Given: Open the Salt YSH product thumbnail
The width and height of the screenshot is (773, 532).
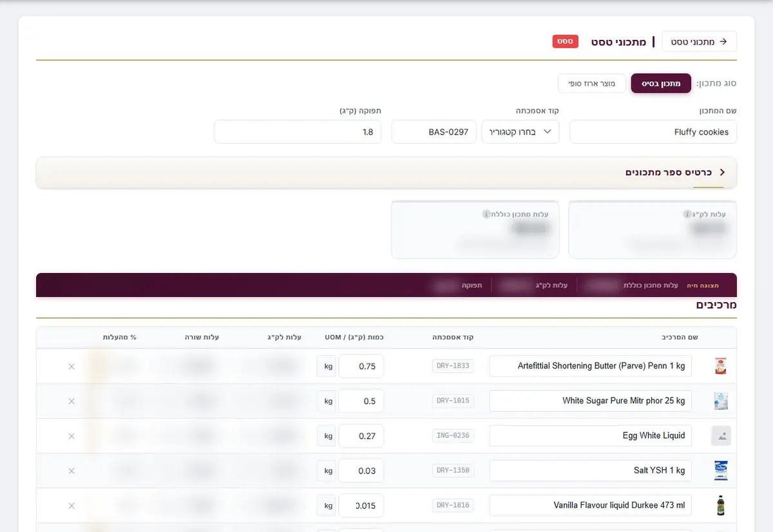Looking at the screenshot, I should click(721, 471).
